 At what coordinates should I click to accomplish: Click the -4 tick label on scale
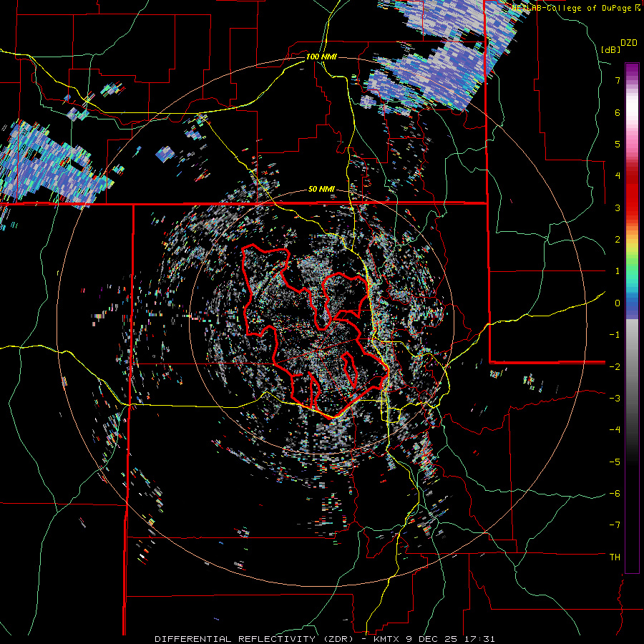click(x=615, y=430)
